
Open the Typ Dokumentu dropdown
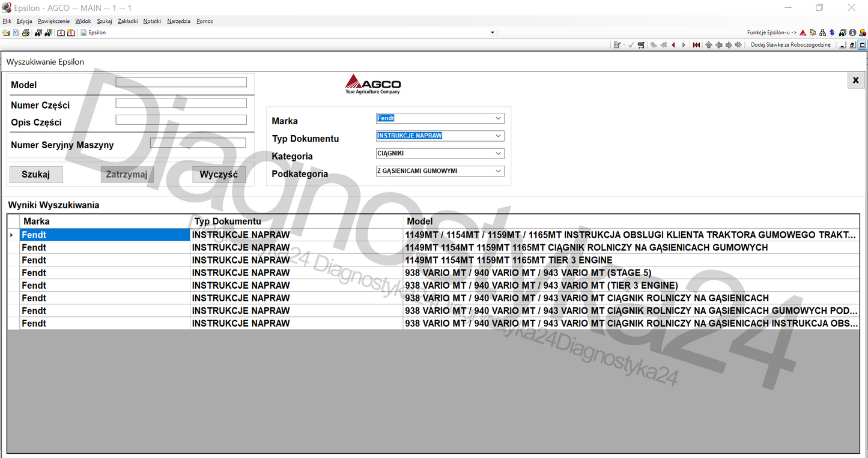pyautogui.click(x=499, y=136)
